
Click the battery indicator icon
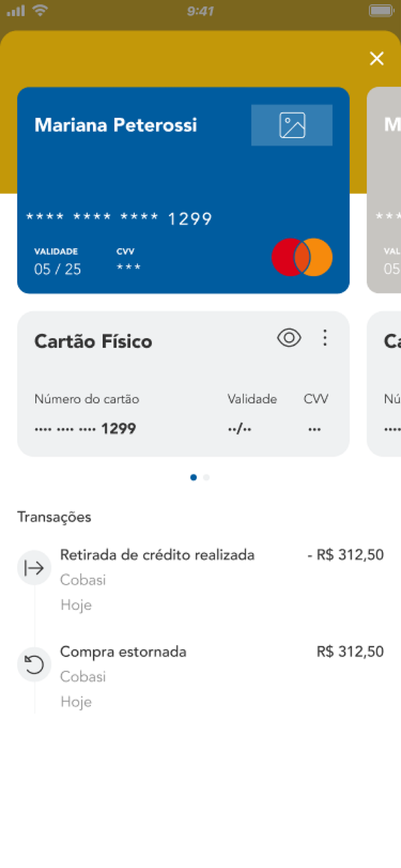(380, 9)
